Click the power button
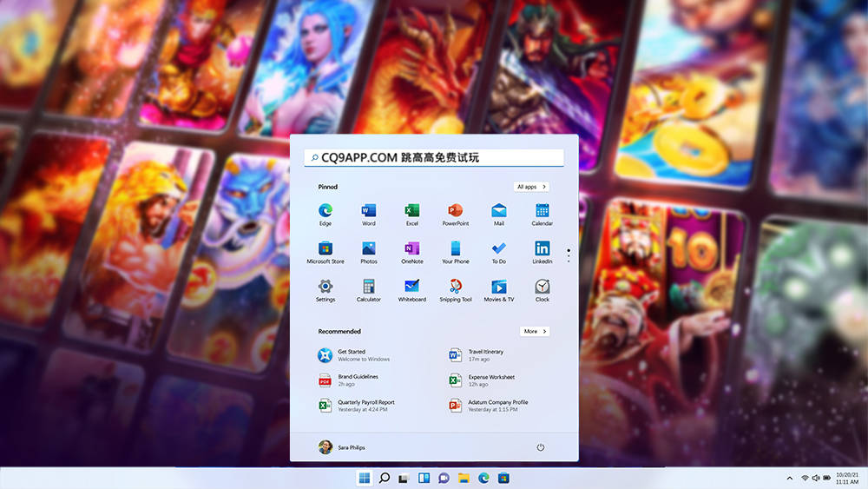868x489 pixels. click(541, 447)
